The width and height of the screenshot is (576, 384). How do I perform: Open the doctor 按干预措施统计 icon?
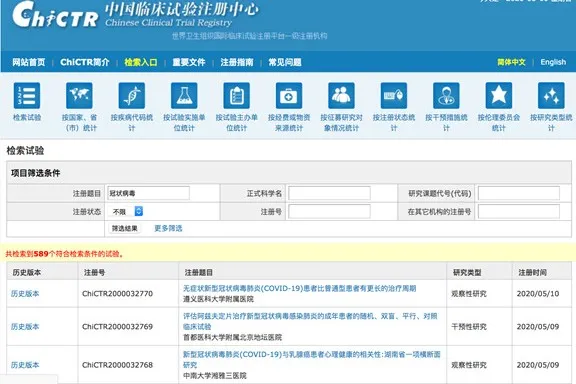coord(446,96)
